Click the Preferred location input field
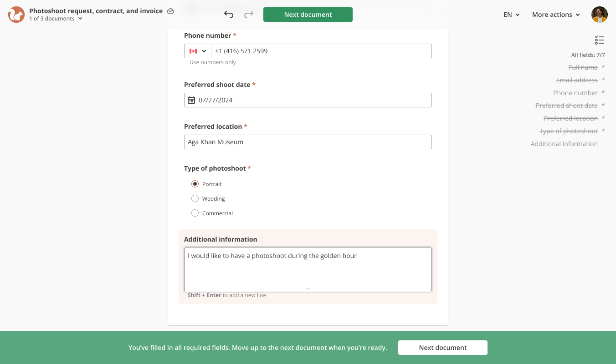This screenshot has width=616, height=364. 308,142
